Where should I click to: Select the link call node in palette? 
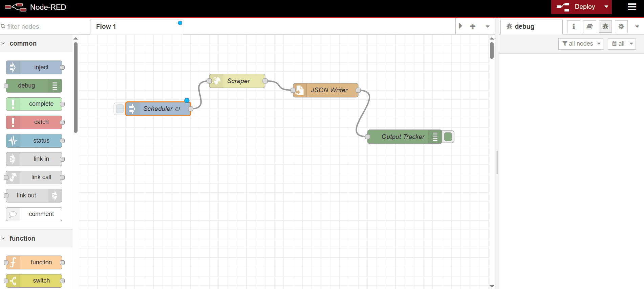[x=34, y=177]
